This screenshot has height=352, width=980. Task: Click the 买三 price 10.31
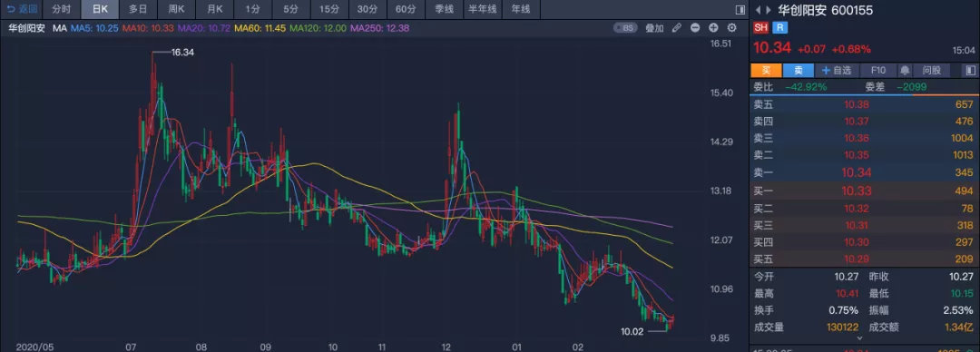pyautogui.click(x=857, y=225)
